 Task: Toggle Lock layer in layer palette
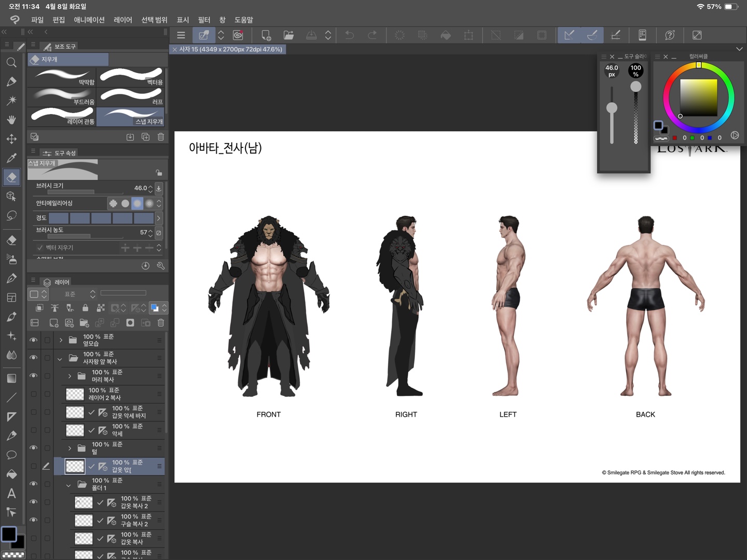coord(85,308)
